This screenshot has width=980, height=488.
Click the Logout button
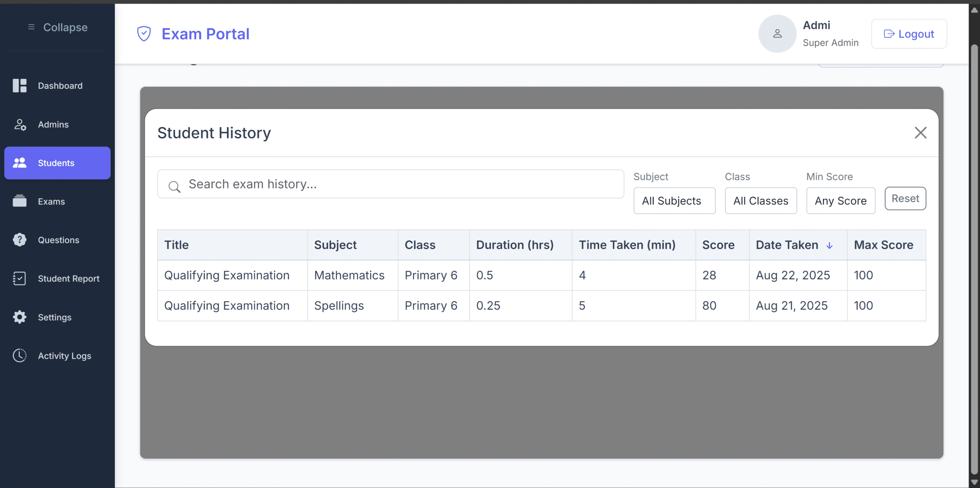click(909, 34)
